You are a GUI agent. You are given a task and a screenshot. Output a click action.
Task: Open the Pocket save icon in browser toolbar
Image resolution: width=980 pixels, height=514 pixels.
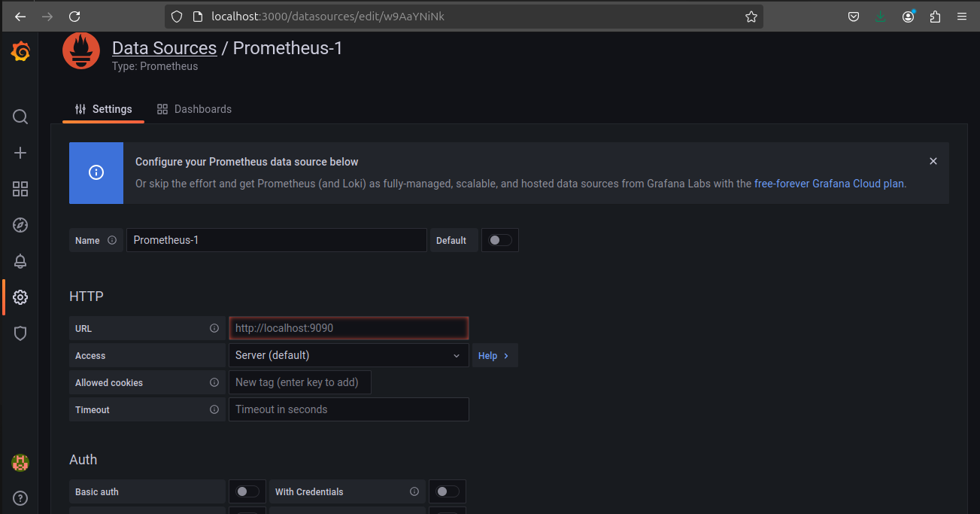coord(854,17)
